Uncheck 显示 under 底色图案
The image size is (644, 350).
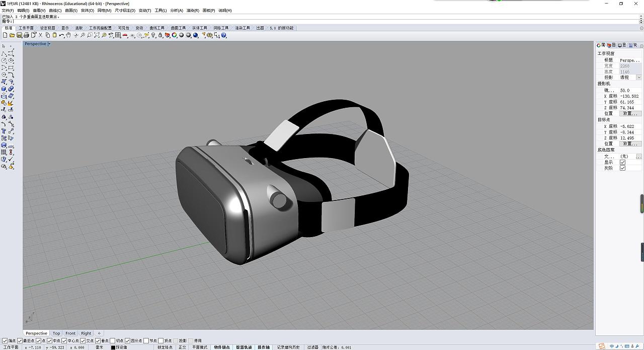(x=622, y=162)
